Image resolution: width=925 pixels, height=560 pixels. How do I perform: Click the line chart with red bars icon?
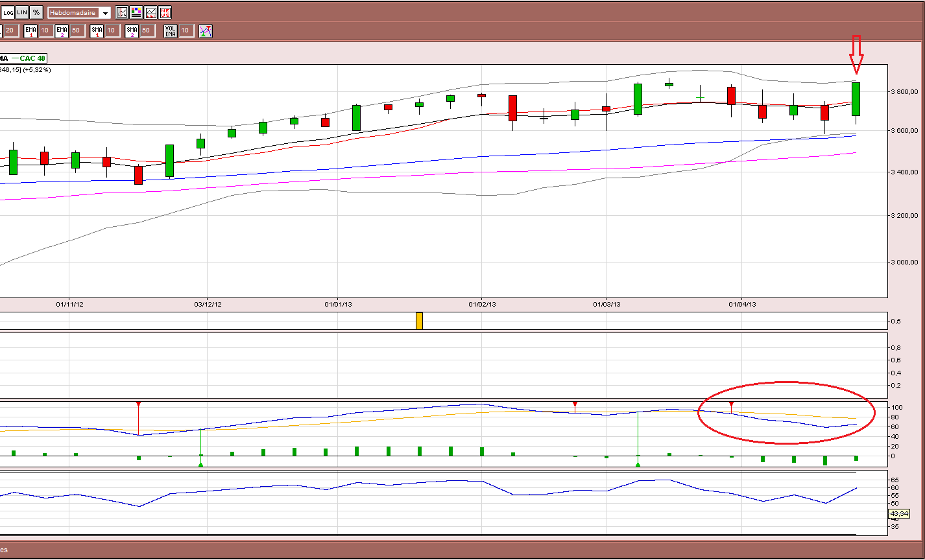coord(150,12)
